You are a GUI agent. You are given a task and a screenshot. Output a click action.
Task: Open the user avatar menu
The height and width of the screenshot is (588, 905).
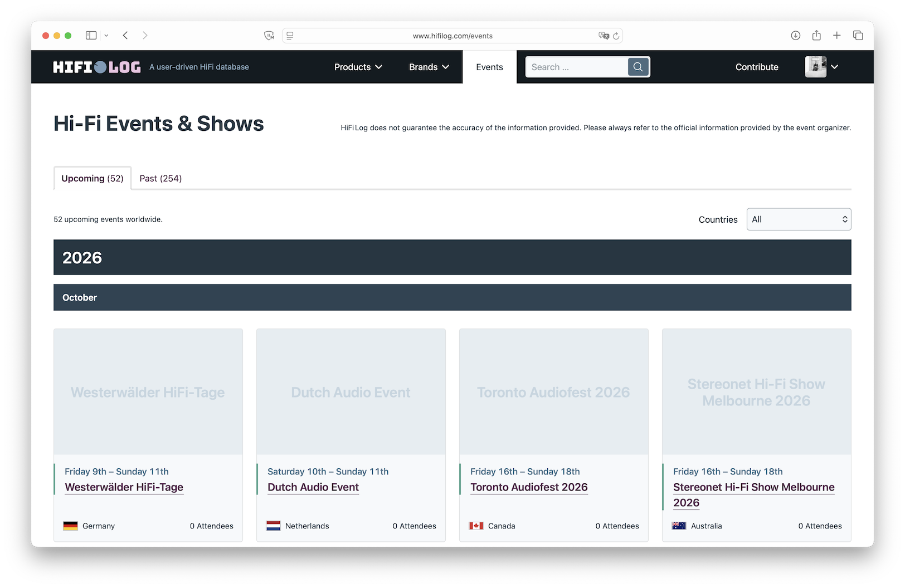822,67
